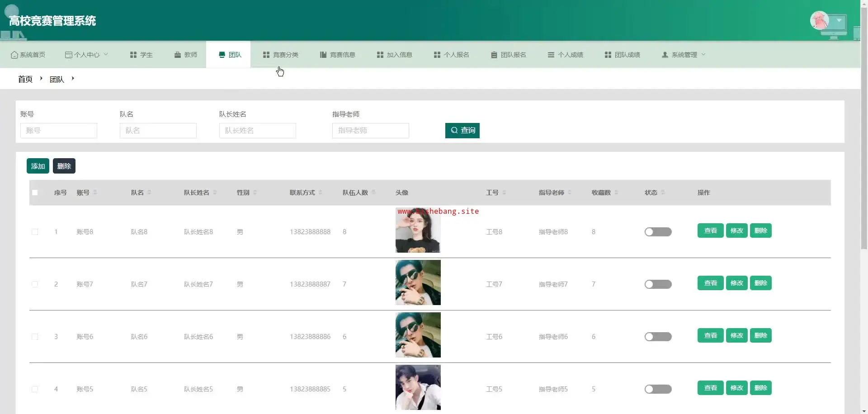Go to the 个人报名 page
This screenshot has width=868, height=414.
tap(452, 55)
